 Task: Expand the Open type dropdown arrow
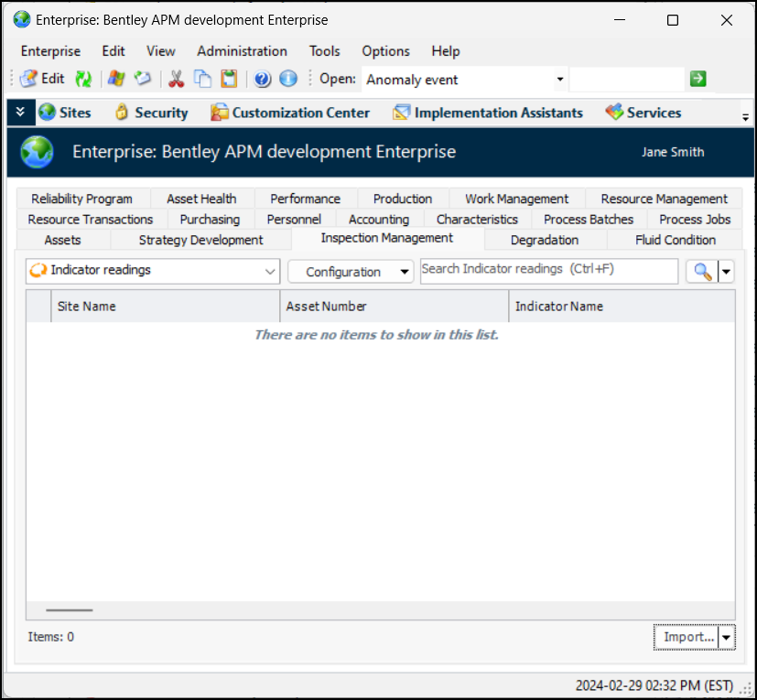[560, 80]
